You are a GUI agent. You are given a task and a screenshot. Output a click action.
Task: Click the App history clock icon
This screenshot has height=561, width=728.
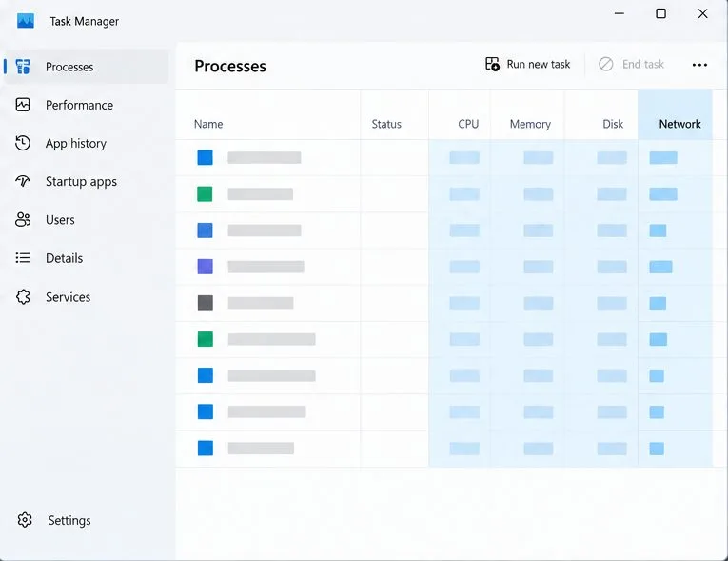click(x=23, y=143)
